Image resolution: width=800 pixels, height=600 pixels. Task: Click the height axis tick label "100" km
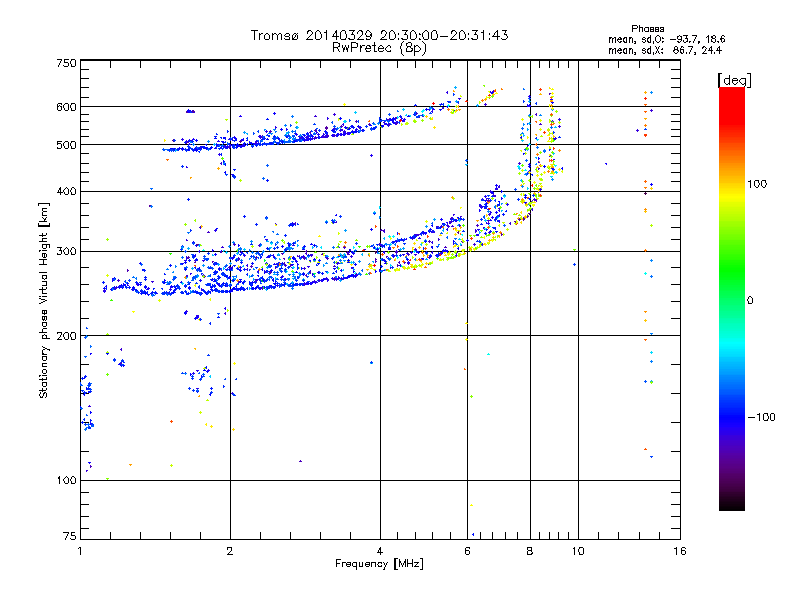tap(66, 481)
